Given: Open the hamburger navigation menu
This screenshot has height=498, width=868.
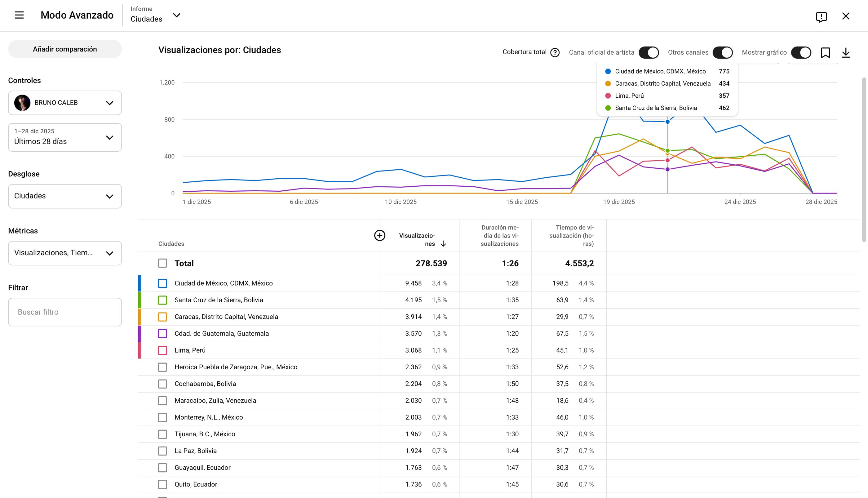Looking at the screenshot, I should 19,15.
